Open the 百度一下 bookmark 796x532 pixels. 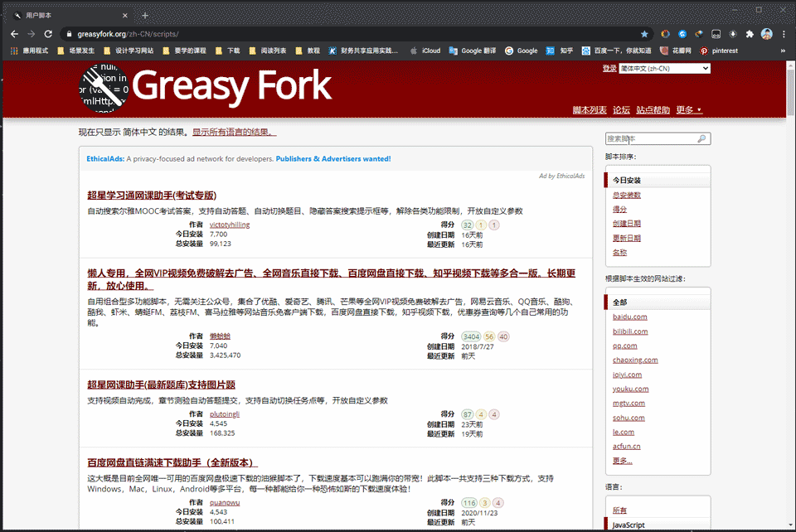click(616, 51)
